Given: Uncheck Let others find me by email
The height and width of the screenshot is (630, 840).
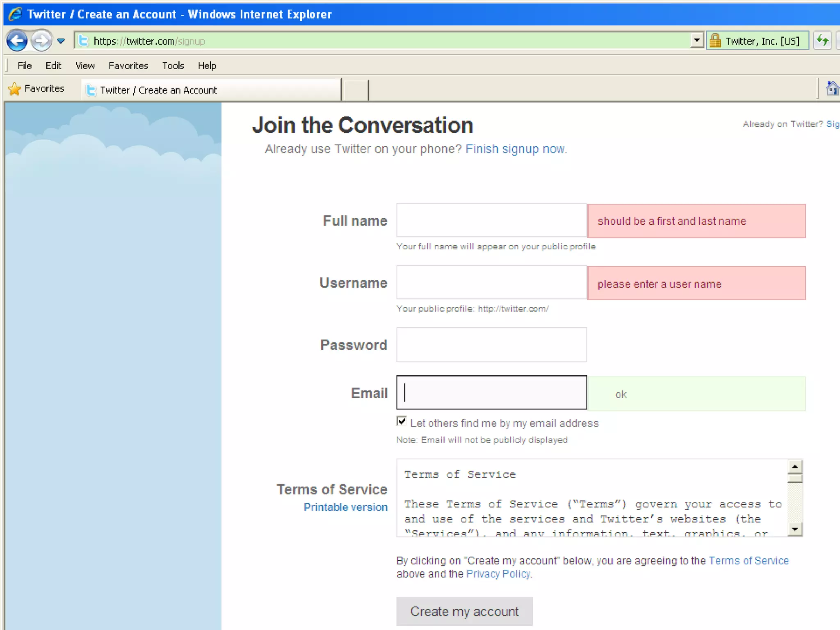Looking at the screenshot, I should click(x=402, y=422).
